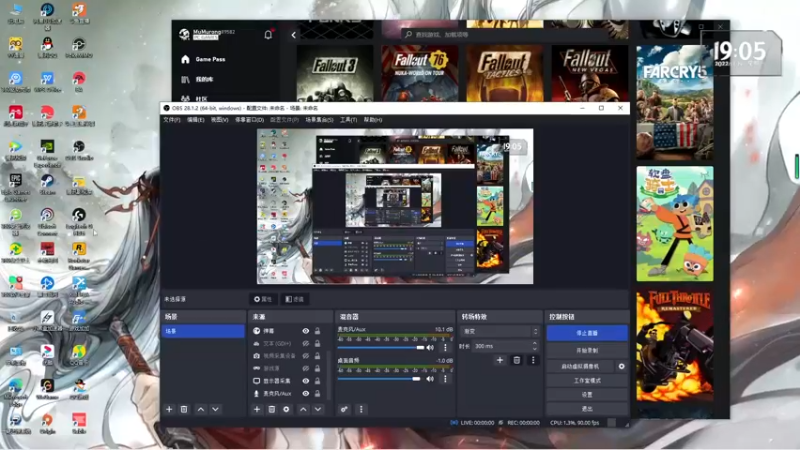Screen dimensions: 800x450
Task: Move source down in sources list
Action: [318, 409]
